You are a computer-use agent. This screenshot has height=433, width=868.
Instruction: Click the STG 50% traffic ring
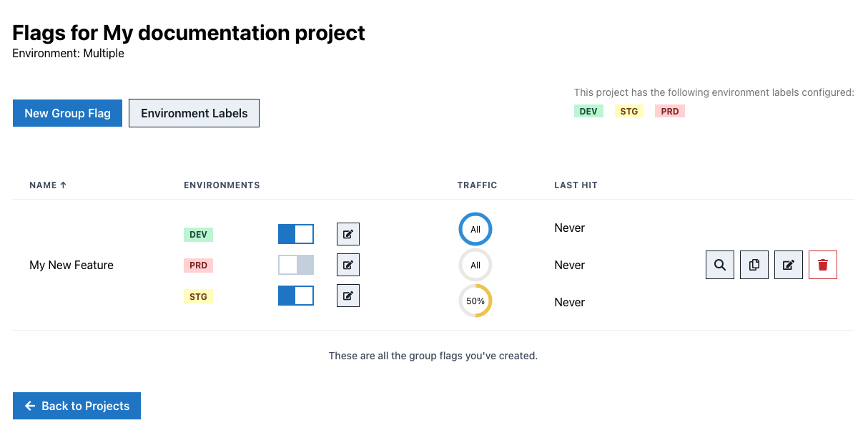(475, 301)
